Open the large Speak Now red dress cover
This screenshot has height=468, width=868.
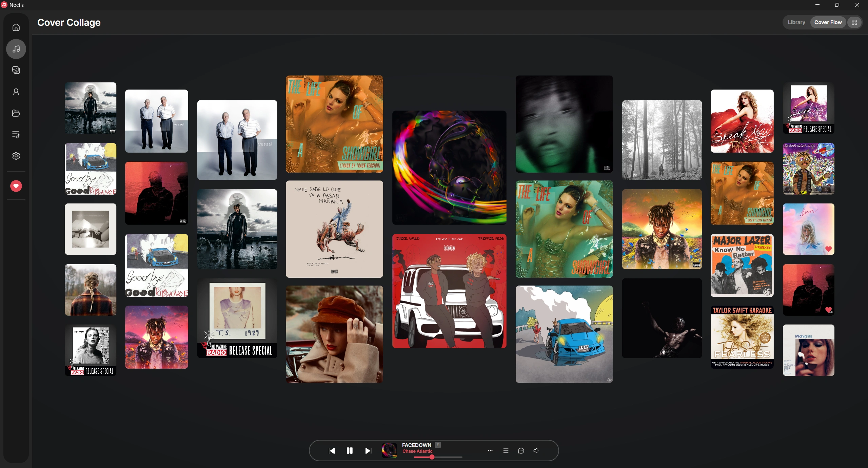point(742,121)
